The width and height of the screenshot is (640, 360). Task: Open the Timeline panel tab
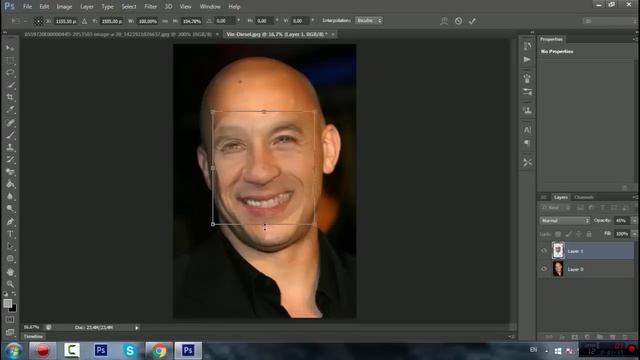pyautogui.click(x=33, y=336)
